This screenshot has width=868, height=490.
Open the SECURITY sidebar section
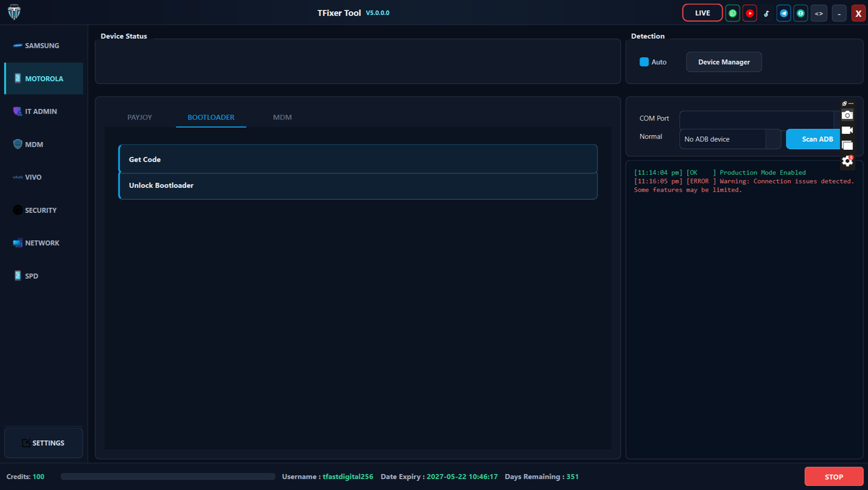44,210
